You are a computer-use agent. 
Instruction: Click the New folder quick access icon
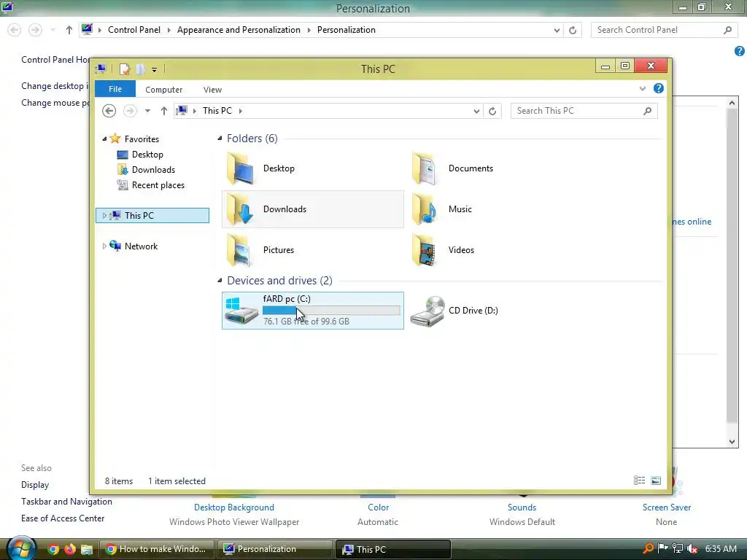(140, 69)
